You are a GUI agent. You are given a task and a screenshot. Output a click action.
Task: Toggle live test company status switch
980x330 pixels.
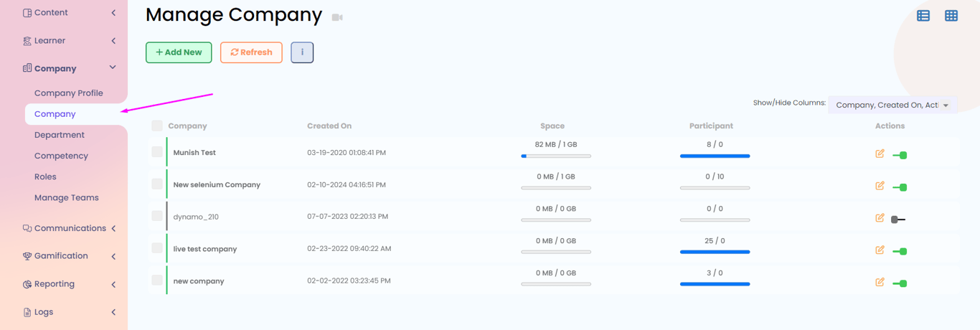pyautogui.click(x=900, y=251)
